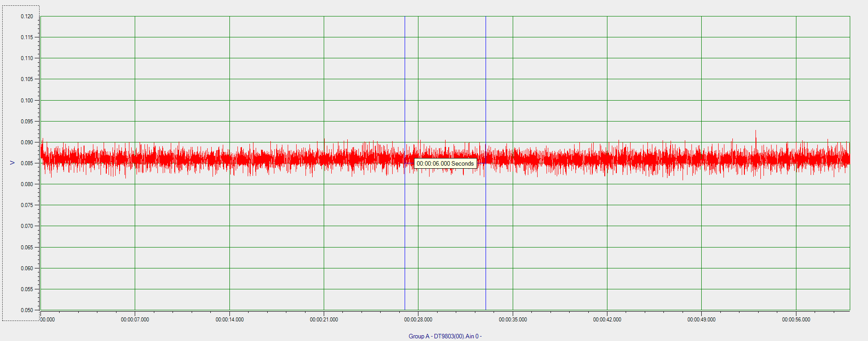Click the 00:00:28.000 time axis label
The height and width of the screenshot is (341, 868).
[x=418, y=320]
